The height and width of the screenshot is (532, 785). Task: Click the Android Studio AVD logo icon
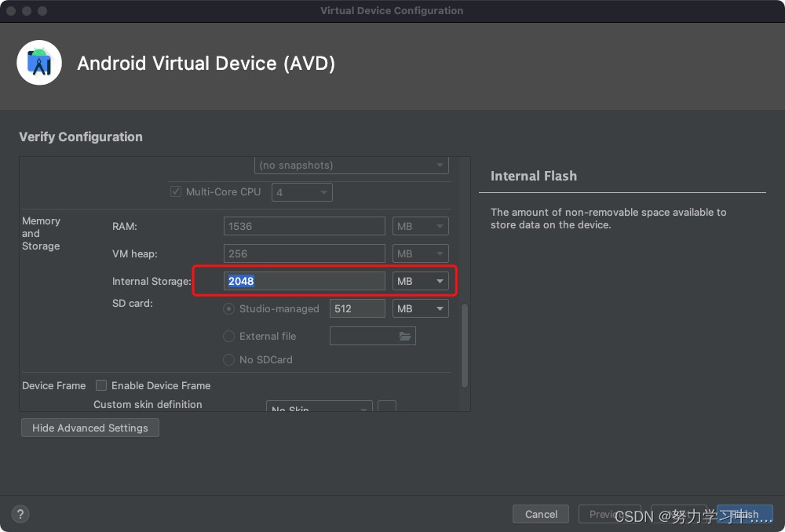point(39,63)
